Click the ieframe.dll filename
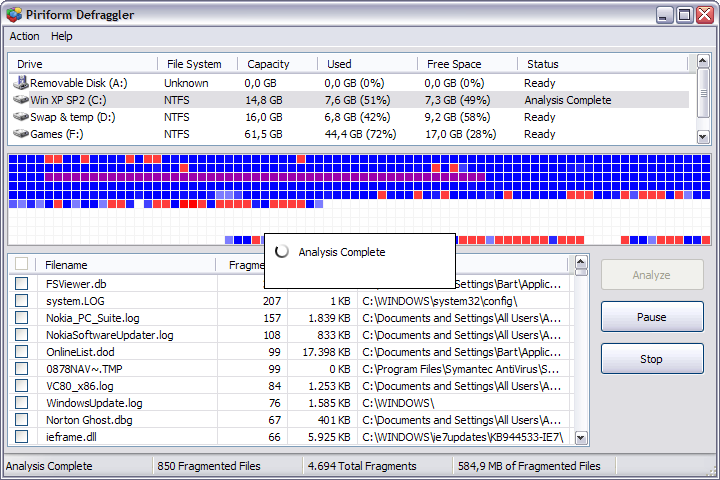This screenshot has width=720, height=480. coord(71,437)
